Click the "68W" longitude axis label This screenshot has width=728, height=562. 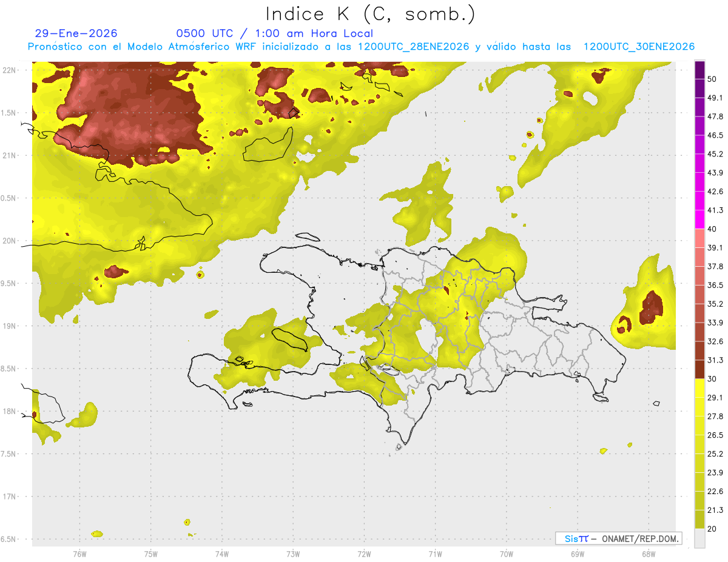point(648,554)
